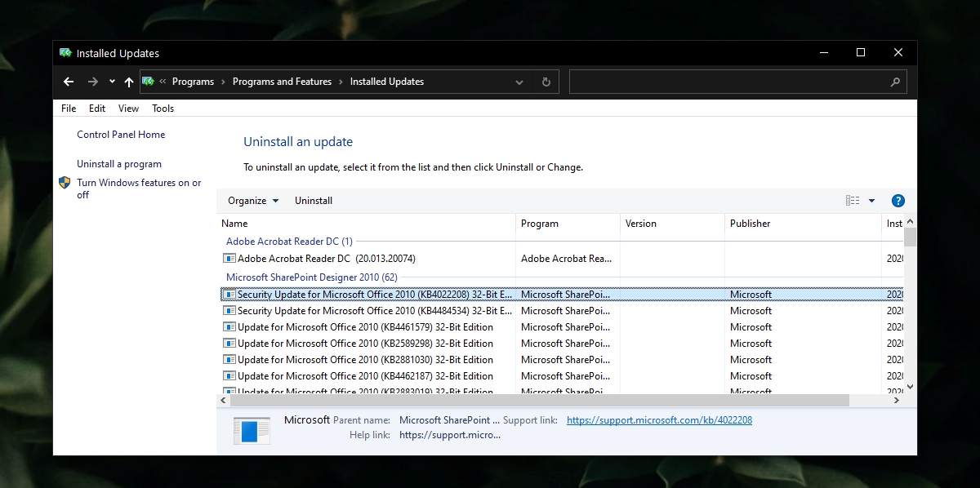Open Control Panel Home link
The width and height of the screenshot is (980, 488).
(x=121, y=135)
